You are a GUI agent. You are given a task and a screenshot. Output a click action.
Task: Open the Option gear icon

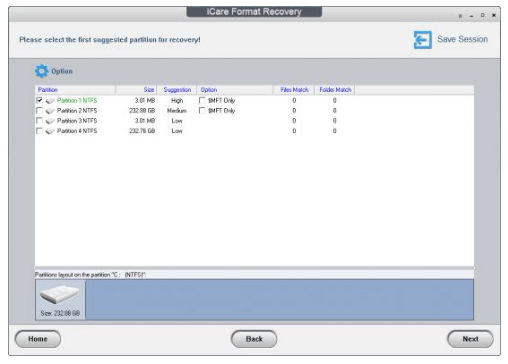coord(42,71)
